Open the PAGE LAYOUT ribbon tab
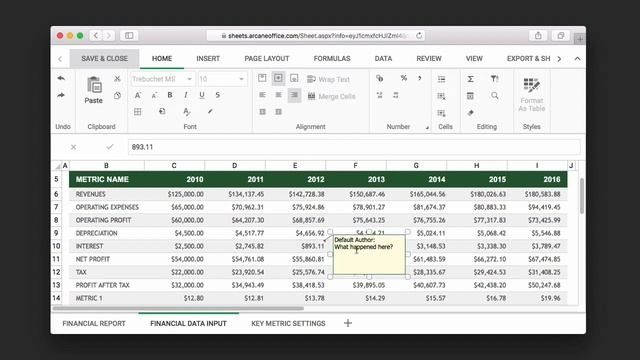 pos(267,58)
